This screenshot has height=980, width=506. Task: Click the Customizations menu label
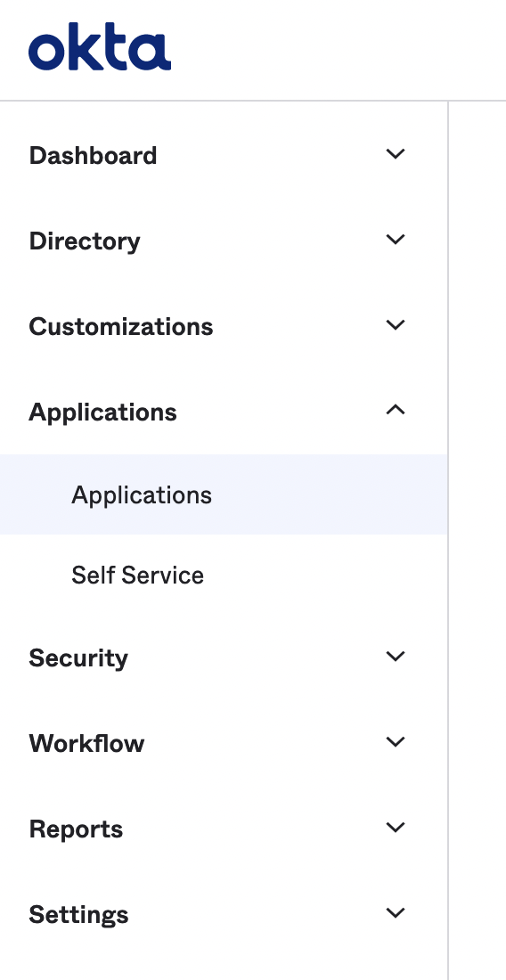point(120,326)
